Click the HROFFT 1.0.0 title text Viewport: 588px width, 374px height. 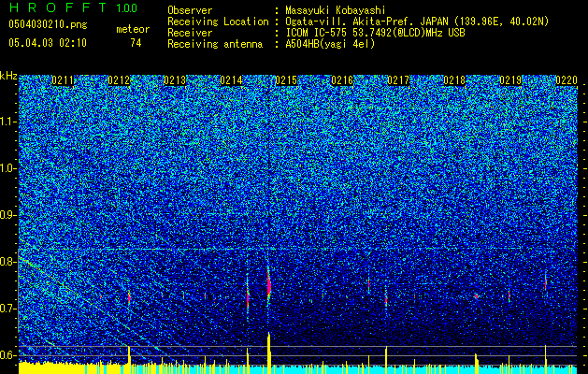coord(73,7)
